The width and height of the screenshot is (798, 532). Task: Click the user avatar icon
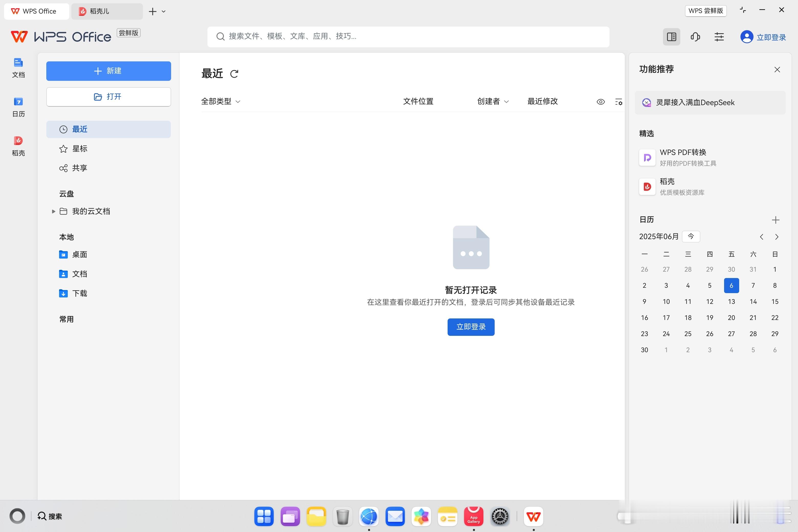pos(746,37)
